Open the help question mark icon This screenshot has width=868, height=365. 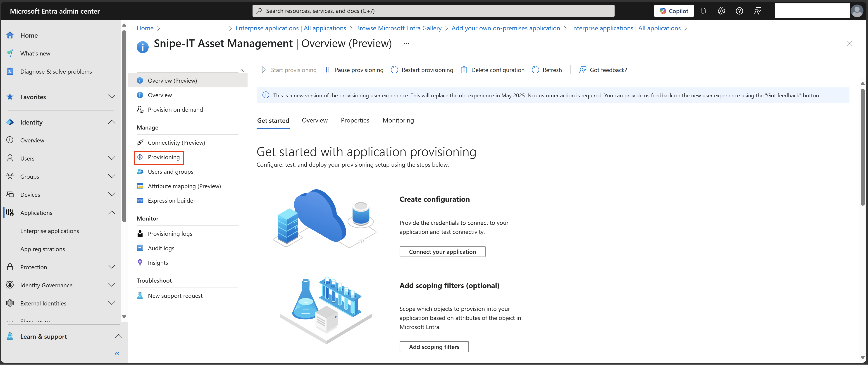(739, 11)
